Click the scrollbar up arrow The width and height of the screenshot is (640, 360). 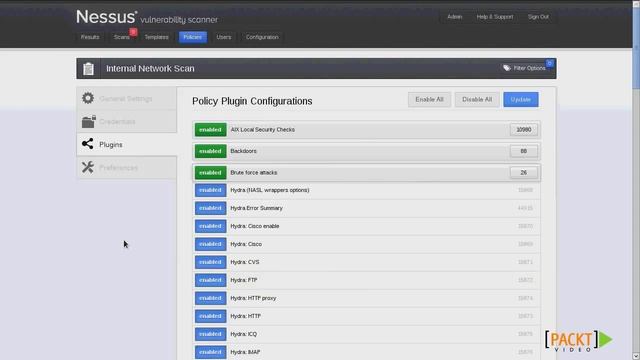[636, 3]
